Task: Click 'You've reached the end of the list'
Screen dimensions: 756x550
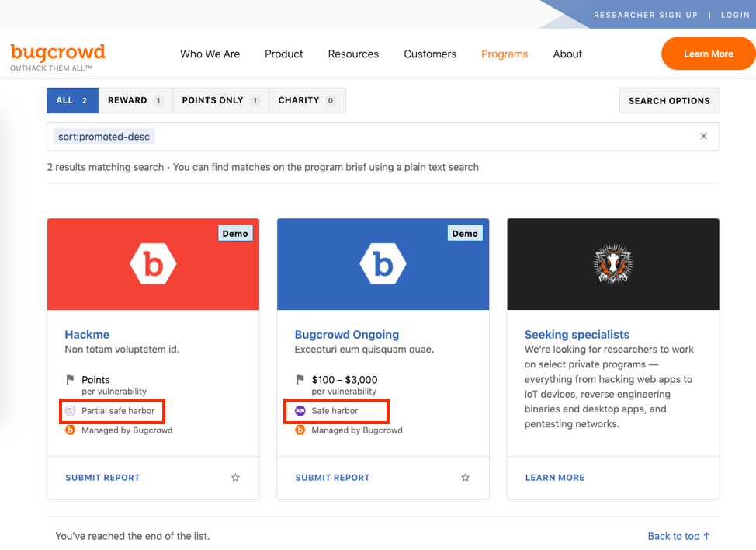Action: pos(133,536)
